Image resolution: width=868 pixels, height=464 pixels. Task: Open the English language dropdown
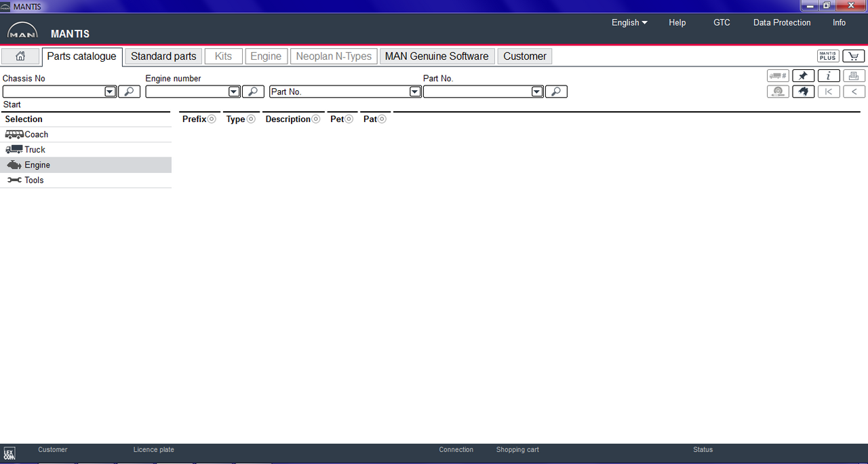(629, 22)
